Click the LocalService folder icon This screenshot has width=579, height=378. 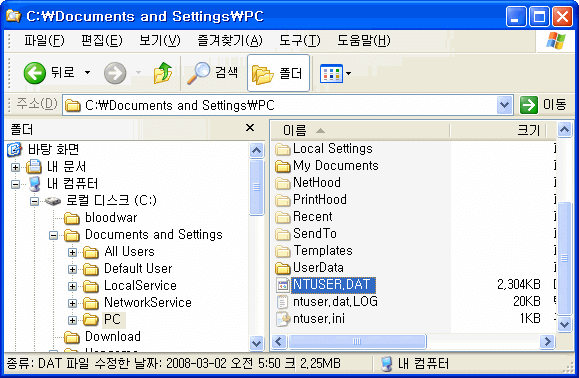tap(90, 286)
